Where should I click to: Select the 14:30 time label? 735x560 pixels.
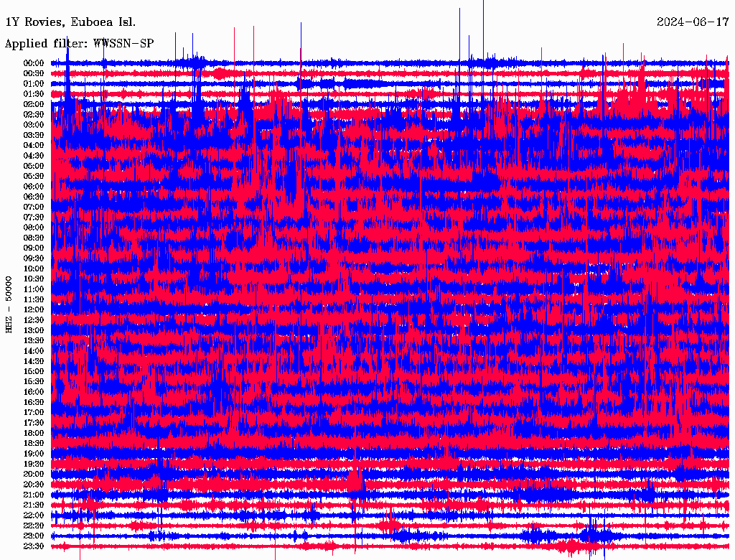34,362
